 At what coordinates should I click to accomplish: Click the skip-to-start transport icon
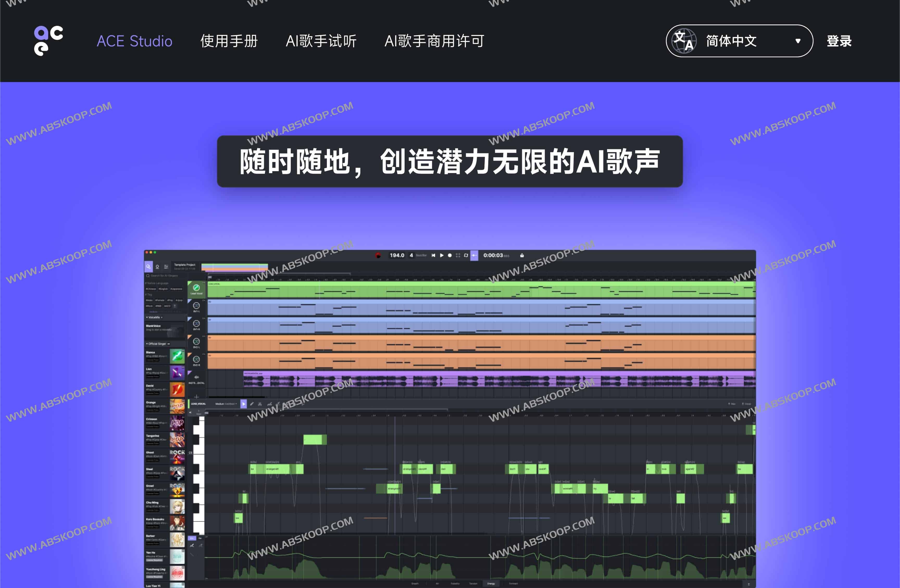coord(433,255)
